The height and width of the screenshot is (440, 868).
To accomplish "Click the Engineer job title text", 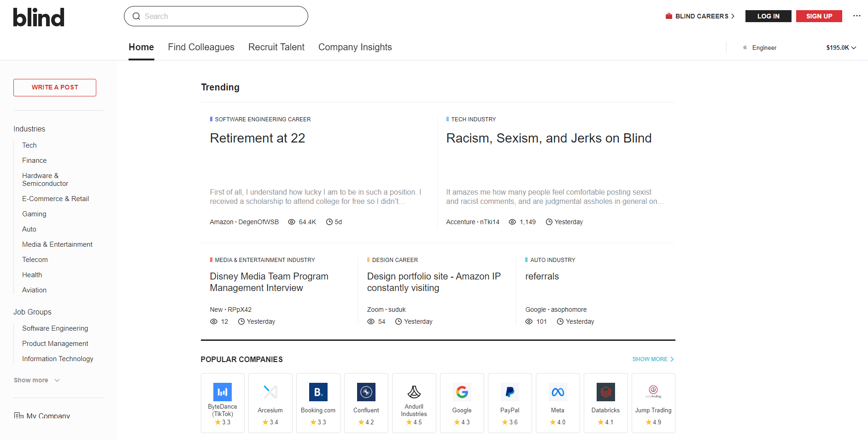I will coord(764,48).
